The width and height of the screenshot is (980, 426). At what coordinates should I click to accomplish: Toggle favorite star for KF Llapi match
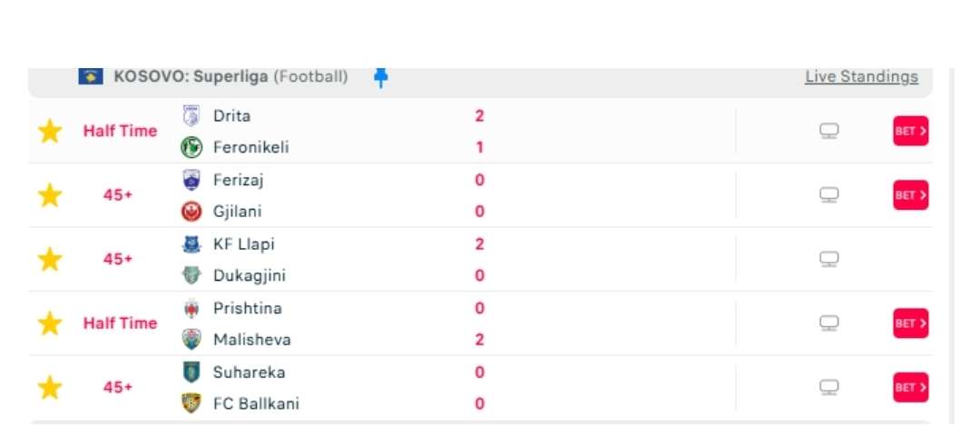click(x=49, y=259)
